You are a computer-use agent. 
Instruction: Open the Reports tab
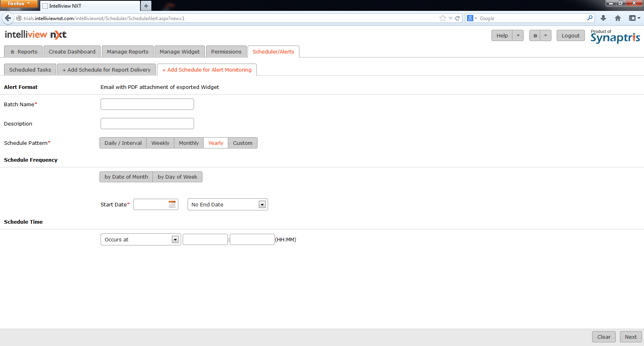pos(23,51)
